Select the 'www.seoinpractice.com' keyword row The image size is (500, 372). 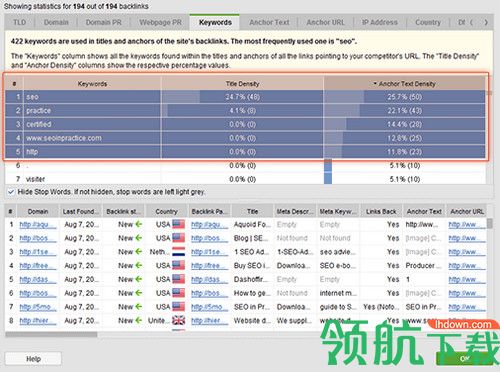[x=245, y=138]
